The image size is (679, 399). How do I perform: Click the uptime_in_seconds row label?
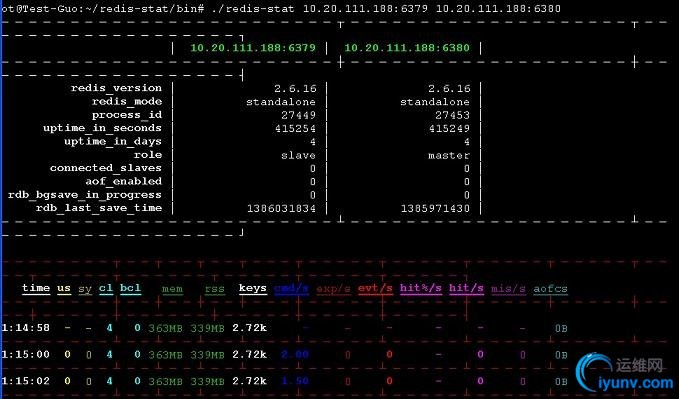(102, 128)
